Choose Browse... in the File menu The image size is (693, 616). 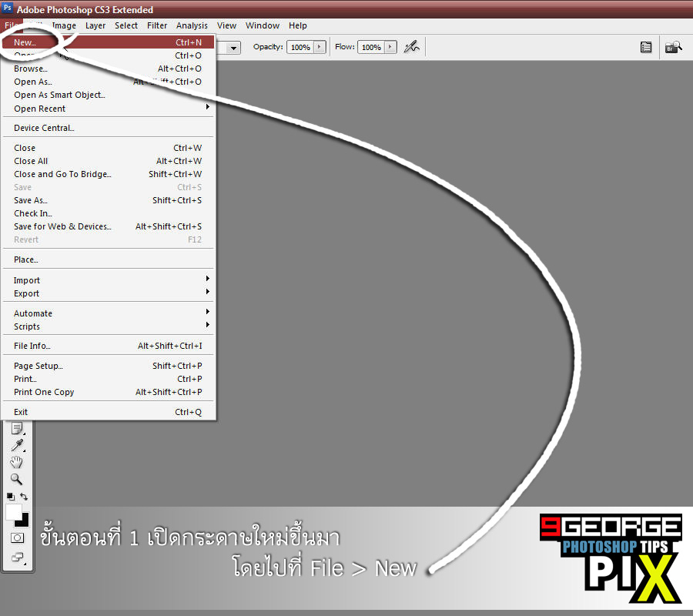tap(109, 69)
